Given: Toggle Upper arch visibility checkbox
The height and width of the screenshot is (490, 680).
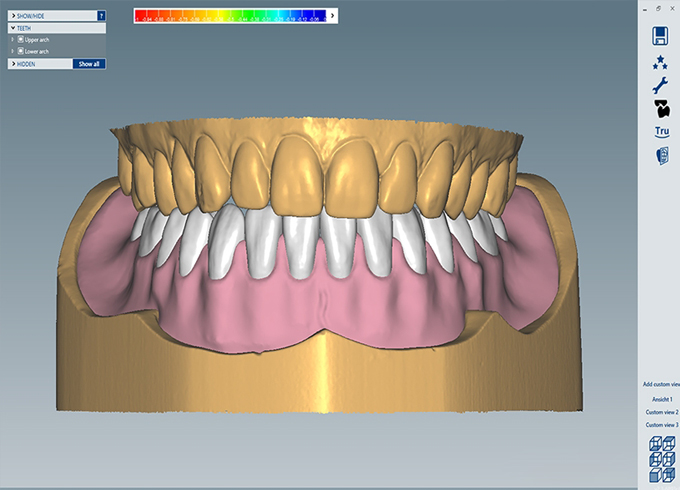Looking at the screenshot, I should click(20, 39).
